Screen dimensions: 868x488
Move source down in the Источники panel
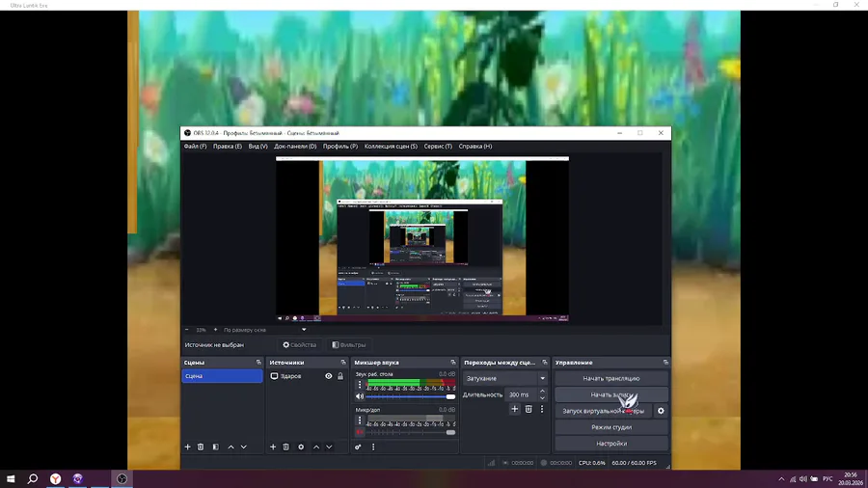[x=329, y=447]
